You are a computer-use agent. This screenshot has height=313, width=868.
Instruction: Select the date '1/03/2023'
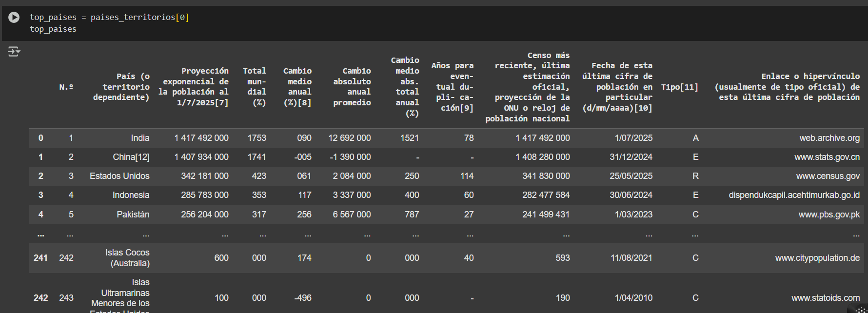(x=633, y=215)
